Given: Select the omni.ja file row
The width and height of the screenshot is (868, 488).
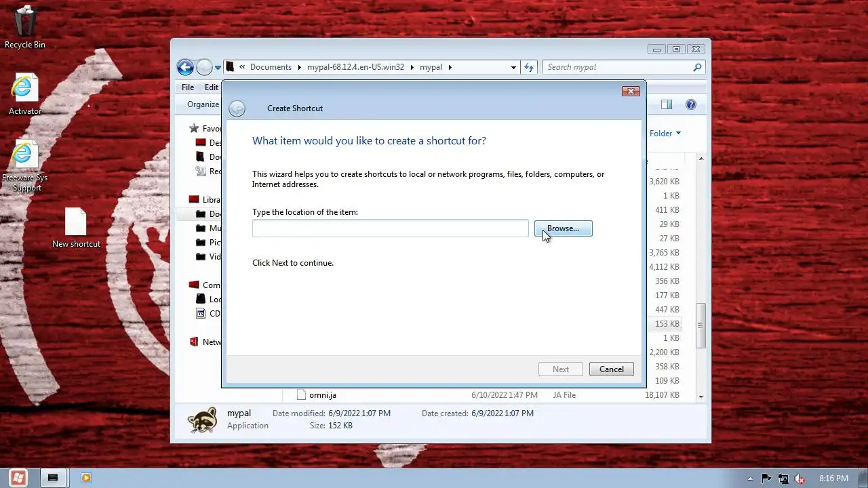Looking at the screenshot, I should point(490,394).
